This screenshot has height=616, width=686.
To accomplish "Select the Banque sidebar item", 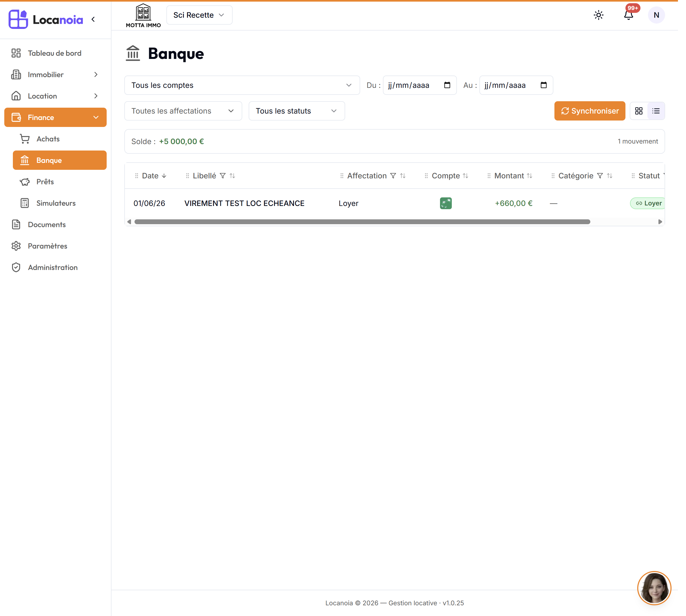I will point(59,160).
